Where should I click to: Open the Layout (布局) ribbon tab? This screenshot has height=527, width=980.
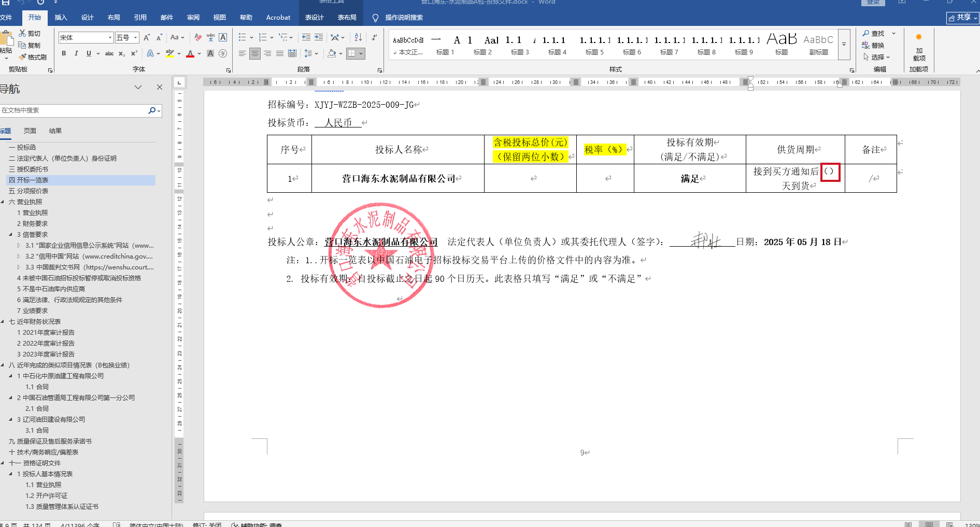(114, 18)
